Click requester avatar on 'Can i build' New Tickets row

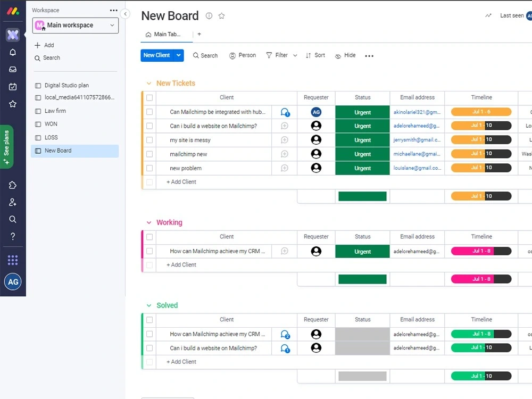click(x=316, y=126)
